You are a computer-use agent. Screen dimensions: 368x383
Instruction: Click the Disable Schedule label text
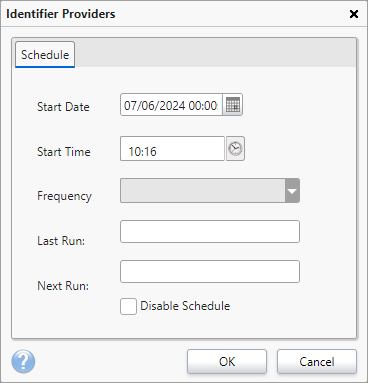pos(185,306)
